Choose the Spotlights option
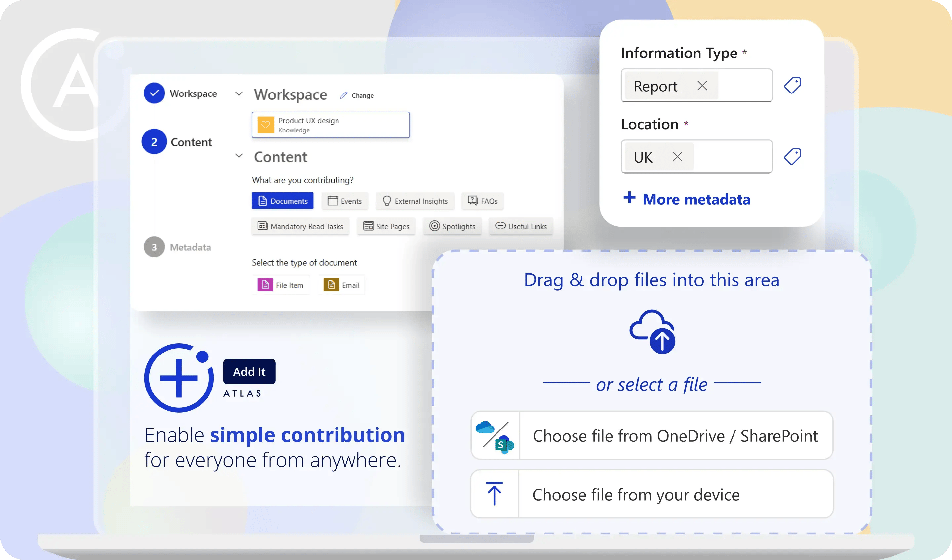Viewport: 952px width, 560px height. (452, 226)
